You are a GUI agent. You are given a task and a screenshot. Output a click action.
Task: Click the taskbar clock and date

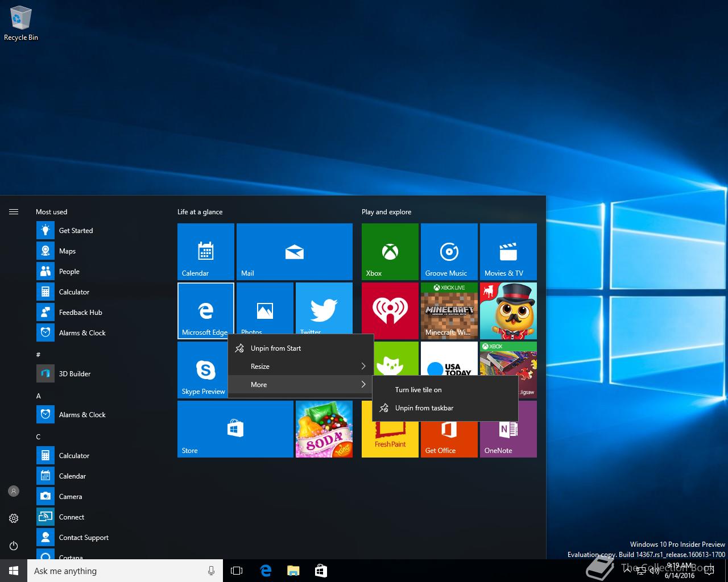(679, 571)
